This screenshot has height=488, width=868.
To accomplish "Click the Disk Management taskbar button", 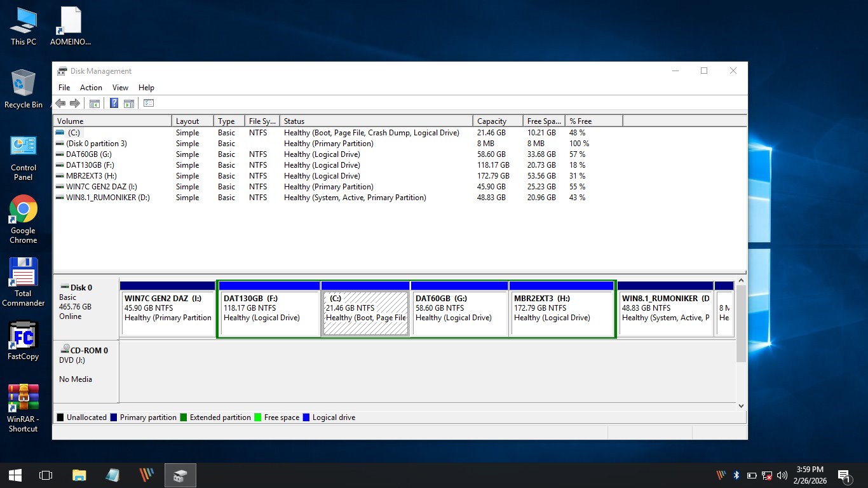I will tap(180, 475).
